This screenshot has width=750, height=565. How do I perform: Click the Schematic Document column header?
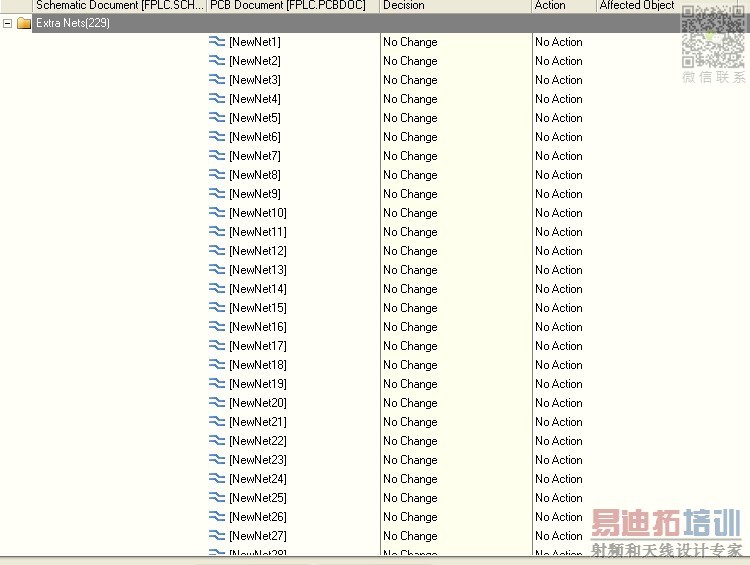(120, 6)
